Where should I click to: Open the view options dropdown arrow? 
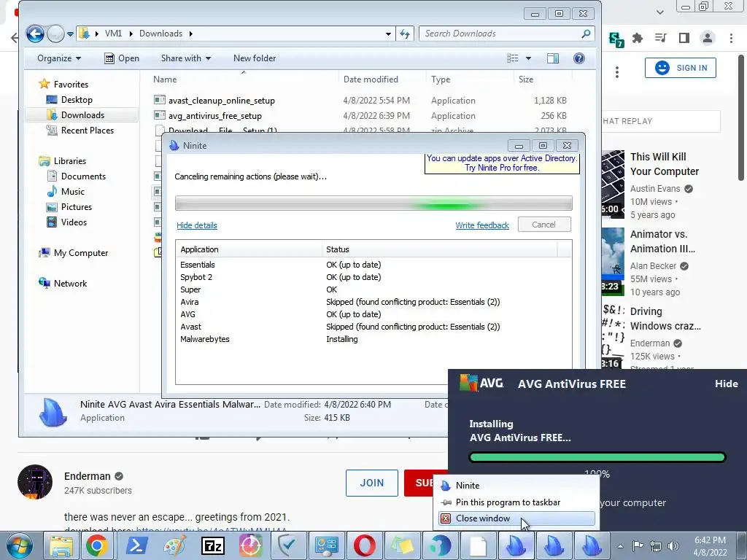(528, 58)
